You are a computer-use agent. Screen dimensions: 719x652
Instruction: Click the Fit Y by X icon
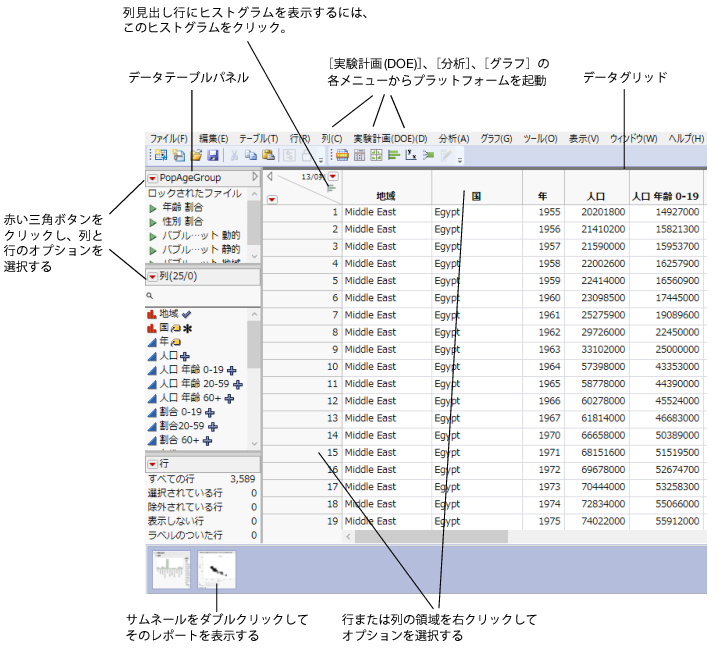point(411,155)
